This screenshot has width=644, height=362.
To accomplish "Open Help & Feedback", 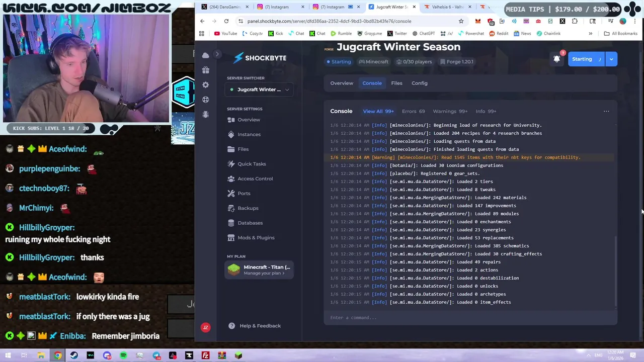I will pyautogui.click(x=255, y=326).
